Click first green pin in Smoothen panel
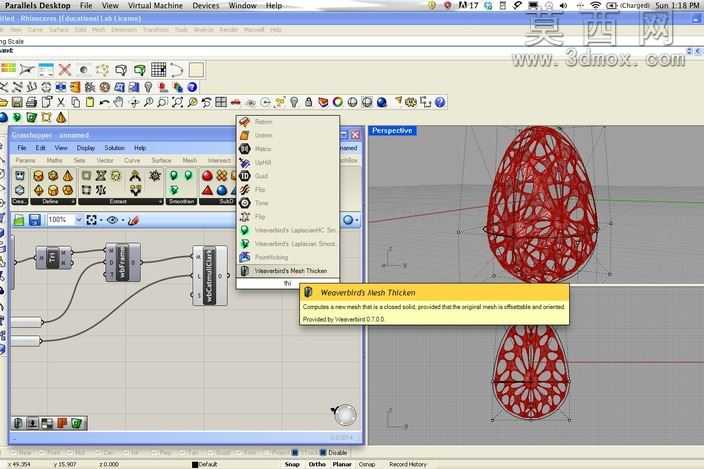The image size is (704, 469). click(174, 175)
